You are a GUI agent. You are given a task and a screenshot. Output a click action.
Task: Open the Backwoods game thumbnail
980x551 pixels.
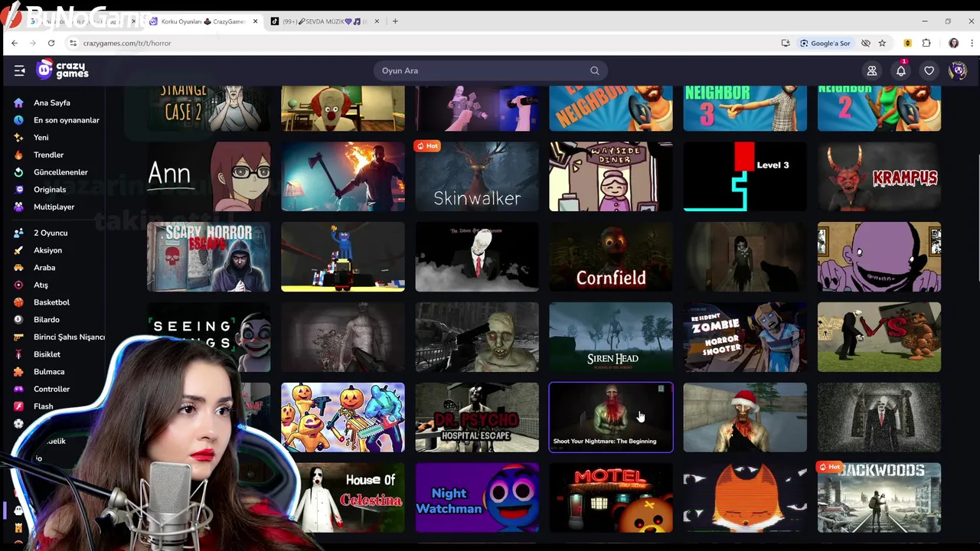point(879,498)
